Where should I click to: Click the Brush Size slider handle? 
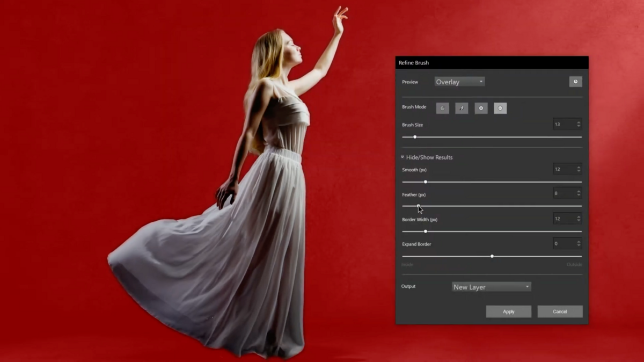point(415,137)
